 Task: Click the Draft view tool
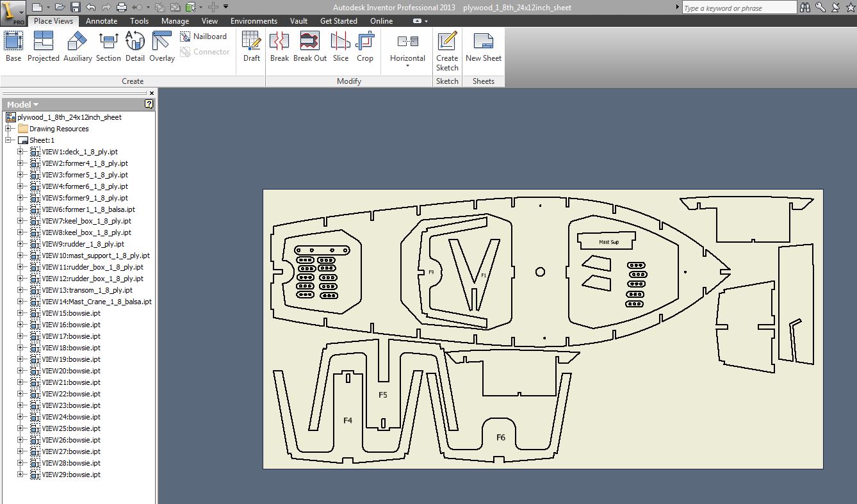click(252, 47)
